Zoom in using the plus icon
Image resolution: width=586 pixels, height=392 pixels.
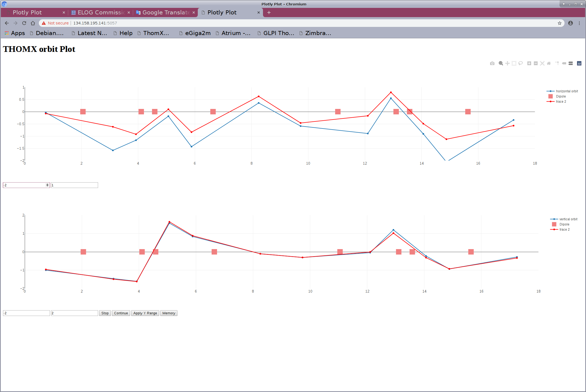(x=529, y=63)
